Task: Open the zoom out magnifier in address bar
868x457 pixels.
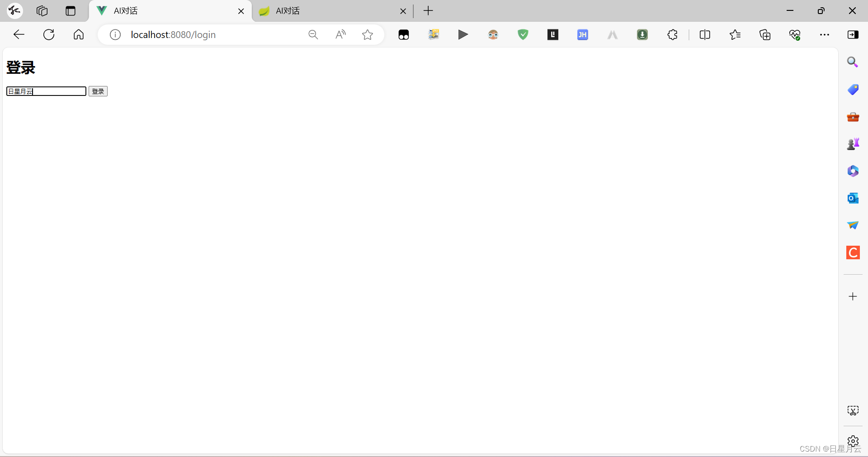Action: [x=313, y=34]
